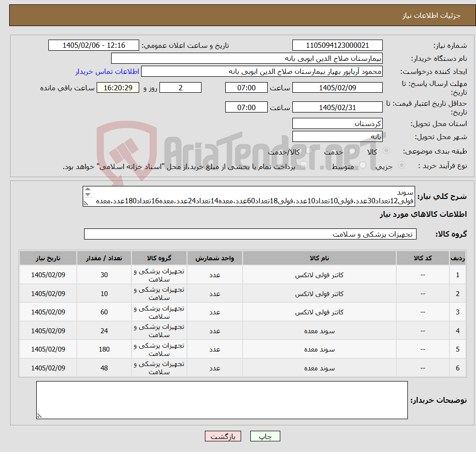476x452 pixels.
Task: Click کاتتر فولی لاتکس in row 3
Action: [x=319, y=312]
